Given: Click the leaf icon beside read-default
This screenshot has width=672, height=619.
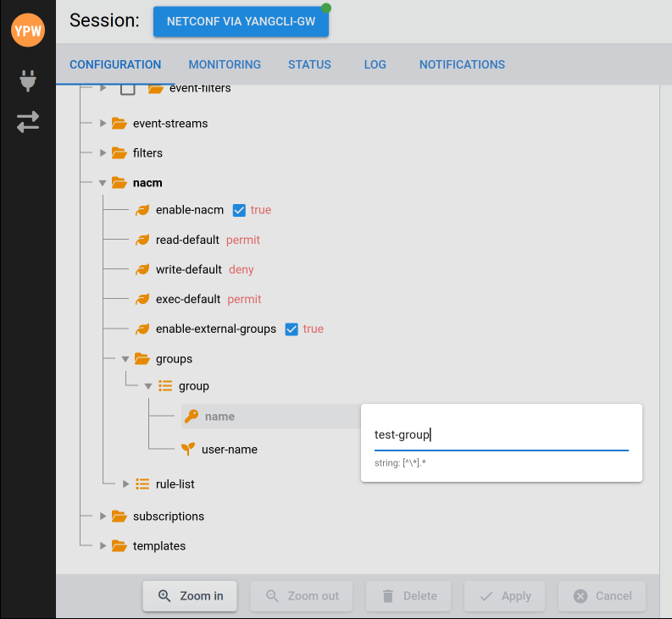Looking at the screenshot, I should [142, 240].
